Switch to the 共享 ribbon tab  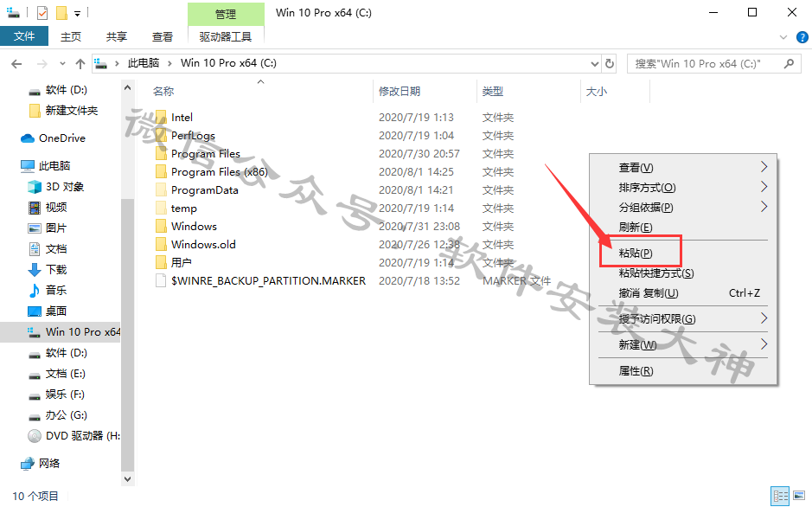(x=117, y=36)
